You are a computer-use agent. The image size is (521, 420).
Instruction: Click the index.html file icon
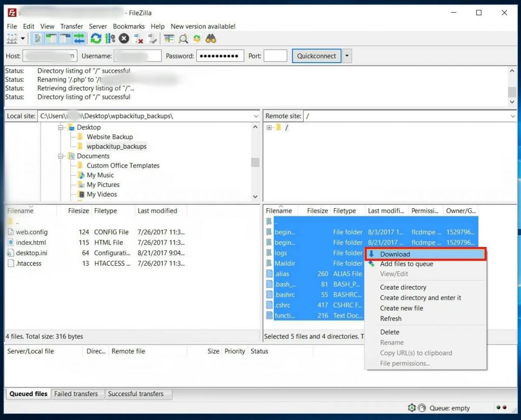point(11,242)
